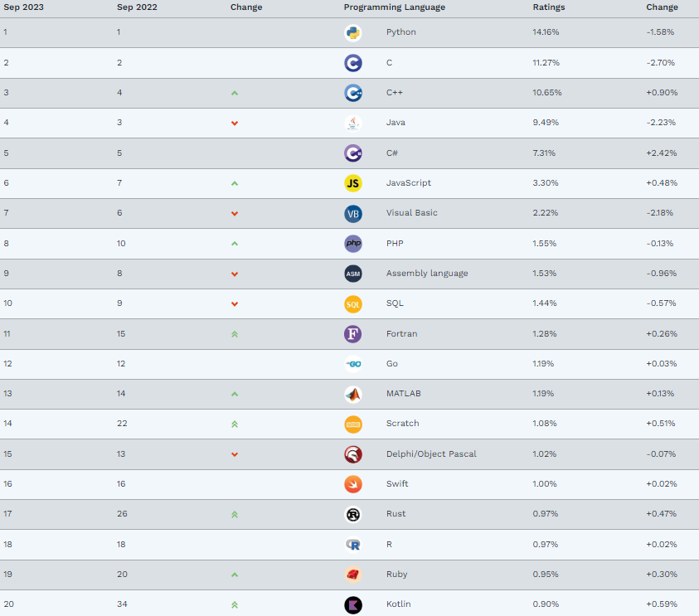Click the Ratings column header
The height and width of the screenshot is (616, 699).
(x=548, y=7)
